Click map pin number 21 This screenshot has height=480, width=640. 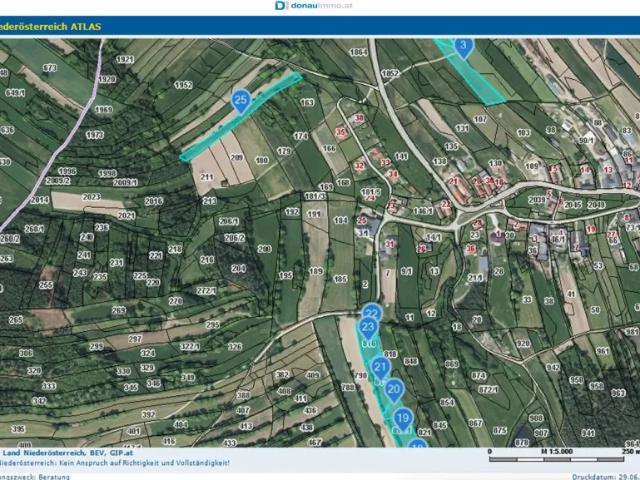(380, 367)
